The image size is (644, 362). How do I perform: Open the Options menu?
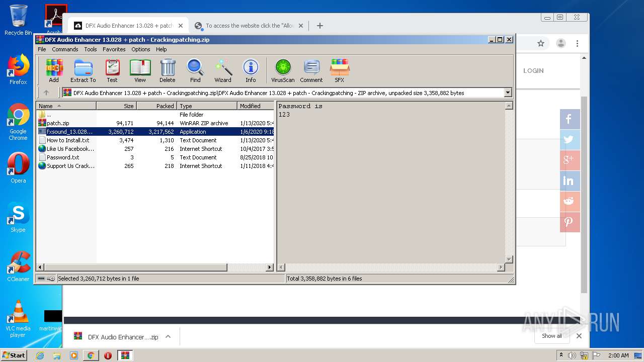pos(141,49)
